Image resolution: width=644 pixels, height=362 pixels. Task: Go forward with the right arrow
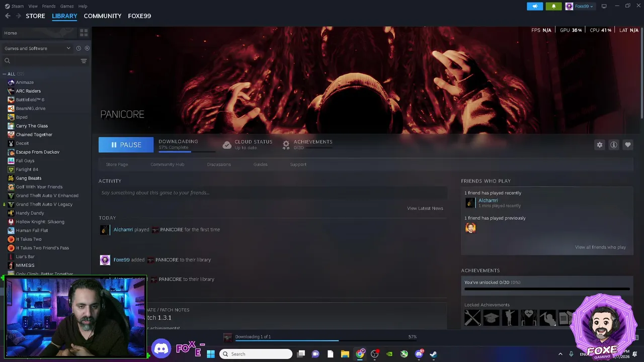(x=19, y=16)
